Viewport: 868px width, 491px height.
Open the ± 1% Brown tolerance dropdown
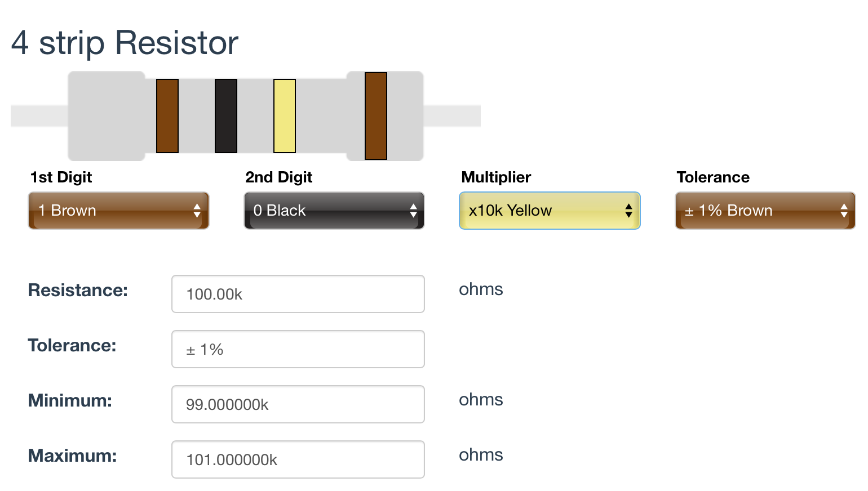pyautogui.click(x=765, y=211)
